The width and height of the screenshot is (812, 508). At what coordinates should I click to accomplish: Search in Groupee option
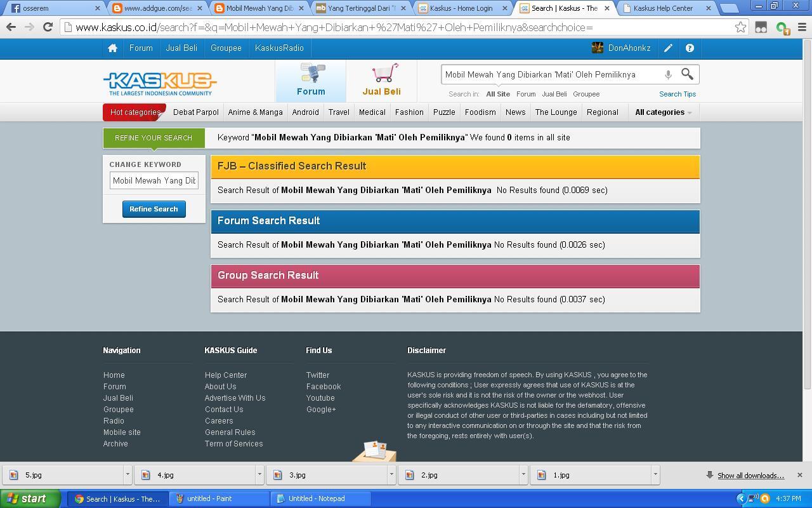(x=586, y=94)
